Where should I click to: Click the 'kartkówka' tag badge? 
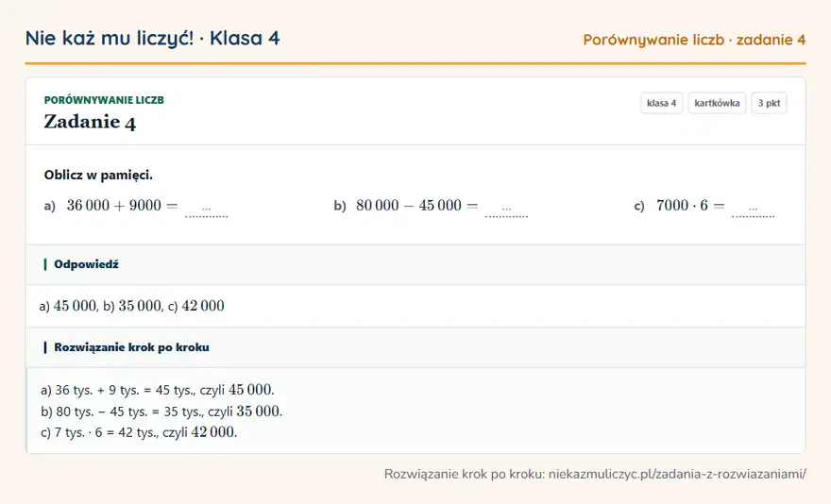pyautogui.click(x=717, y=103)
